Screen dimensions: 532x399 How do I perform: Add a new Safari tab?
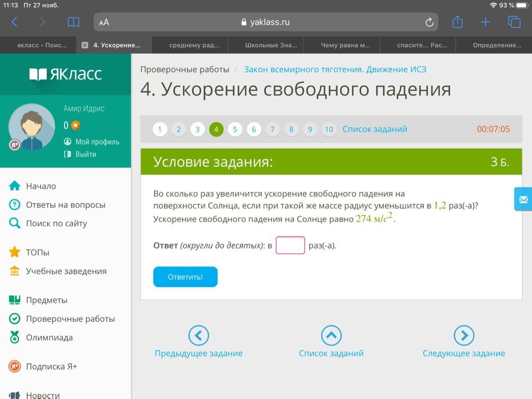[x=485, y=22]
